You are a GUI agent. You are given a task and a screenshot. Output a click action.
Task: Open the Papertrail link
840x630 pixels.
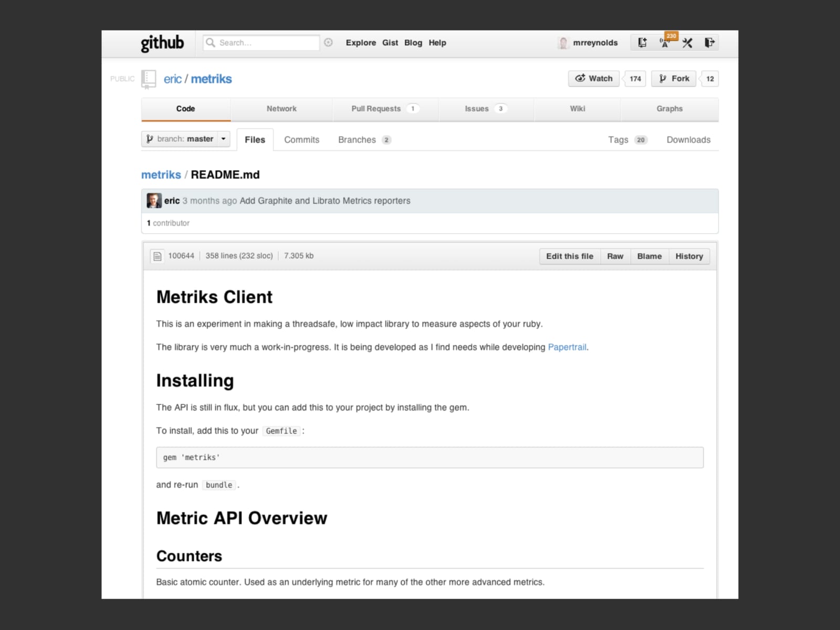point(567,347)
